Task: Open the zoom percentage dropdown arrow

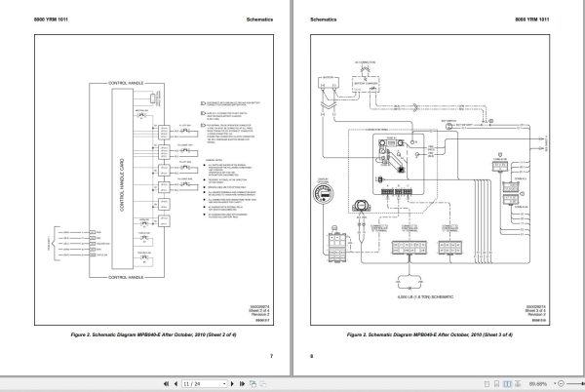Action: tap(555, 384)
